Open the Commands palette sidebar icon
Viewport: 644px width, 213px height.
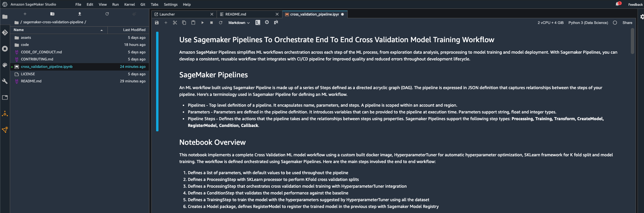(x=5, y=65)
